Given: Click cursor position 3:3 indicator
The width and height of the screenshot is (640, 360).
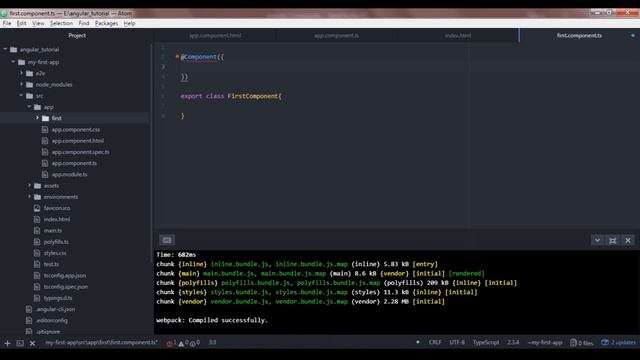Looking at the screenshot, I should (212, 342).
